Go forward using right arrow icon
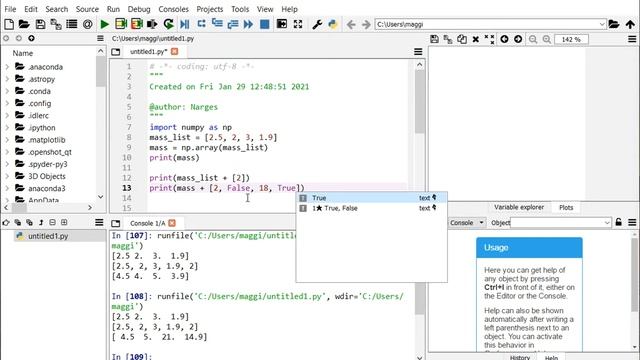Viewport: 640px width, 360px height. pos(366,24)
